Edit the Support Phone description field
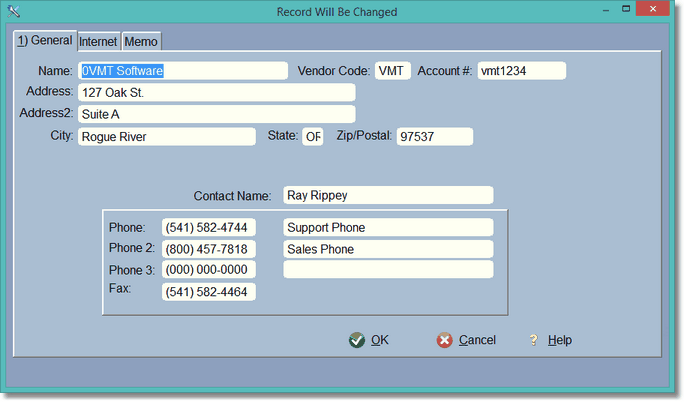The width and height of the screenshot is (684, 402). pos(388,227)
